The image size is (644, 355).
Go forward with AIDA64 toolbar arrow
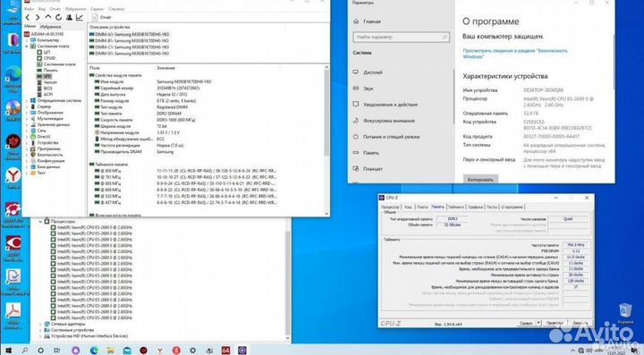(x=38, y=17)
